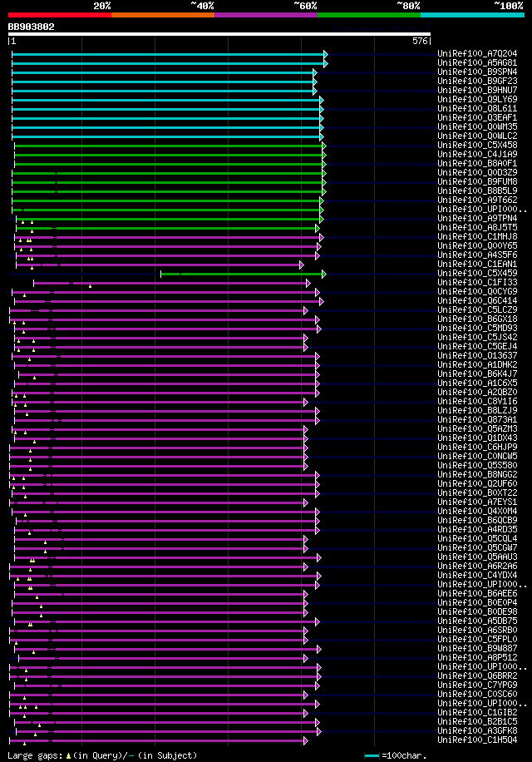
Task: Open hit UniRef100_Q9LY69
Action: point(477,99)
